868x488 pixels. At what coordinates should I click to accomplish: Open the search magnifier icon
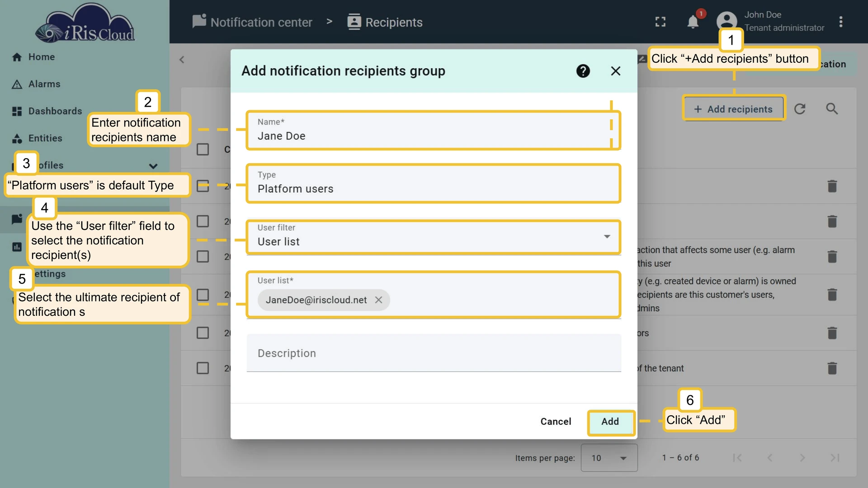(832, 109)
